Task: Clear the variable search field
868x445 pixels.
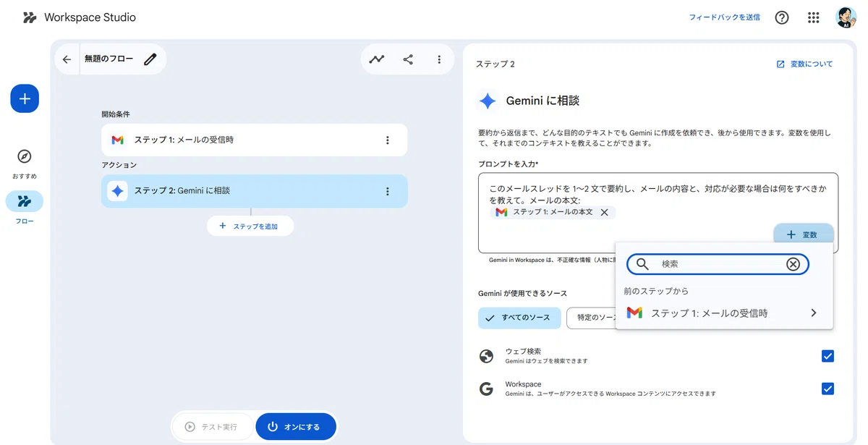Action: (793, 264)
